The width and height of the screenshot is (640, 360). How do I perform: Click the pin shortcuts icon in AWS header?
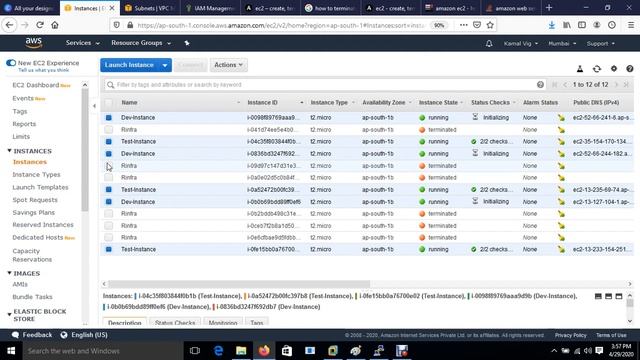187,43
